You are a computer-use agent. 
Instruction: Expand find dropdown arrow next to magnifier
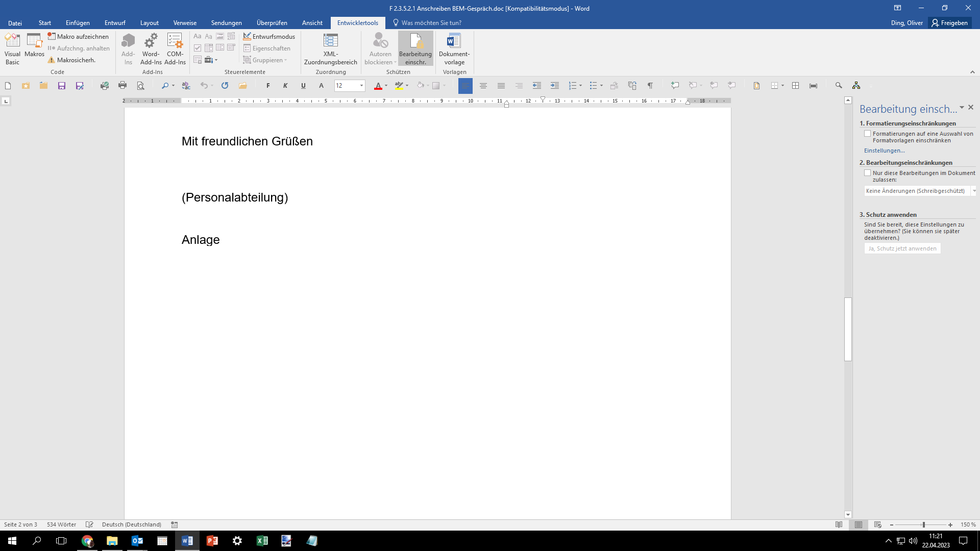174,86
